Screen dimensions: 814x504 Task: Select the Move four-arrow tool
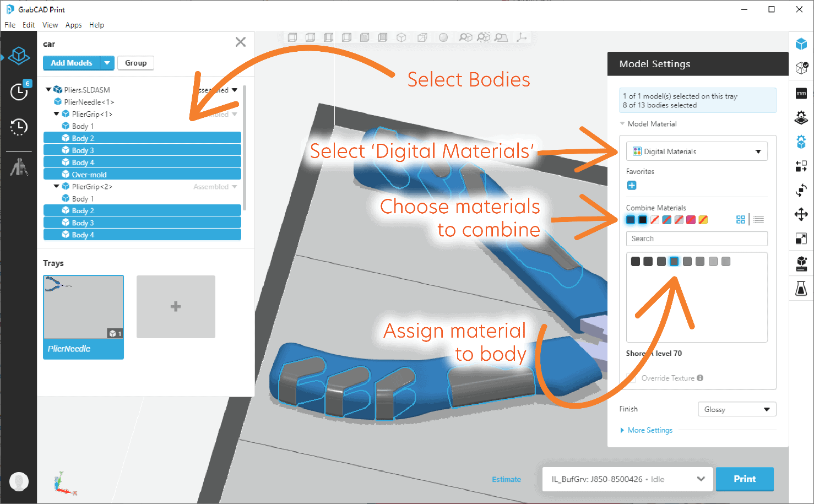801,214
